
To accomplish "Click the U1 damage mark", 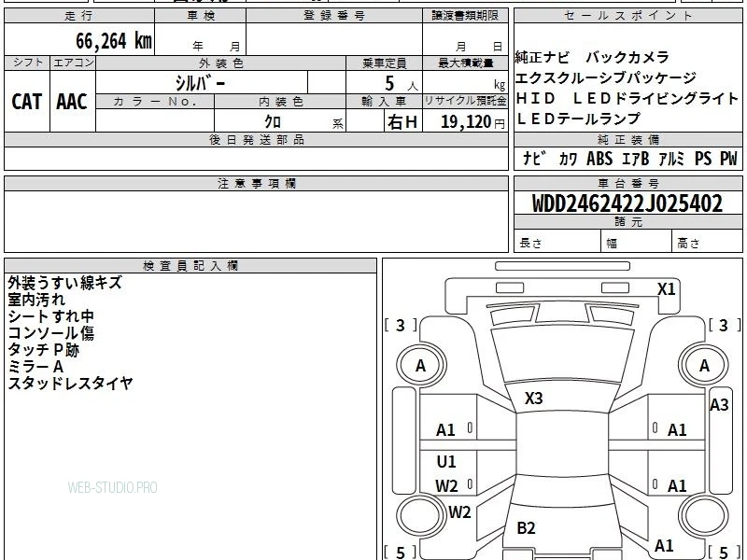I will pos(446,461).
